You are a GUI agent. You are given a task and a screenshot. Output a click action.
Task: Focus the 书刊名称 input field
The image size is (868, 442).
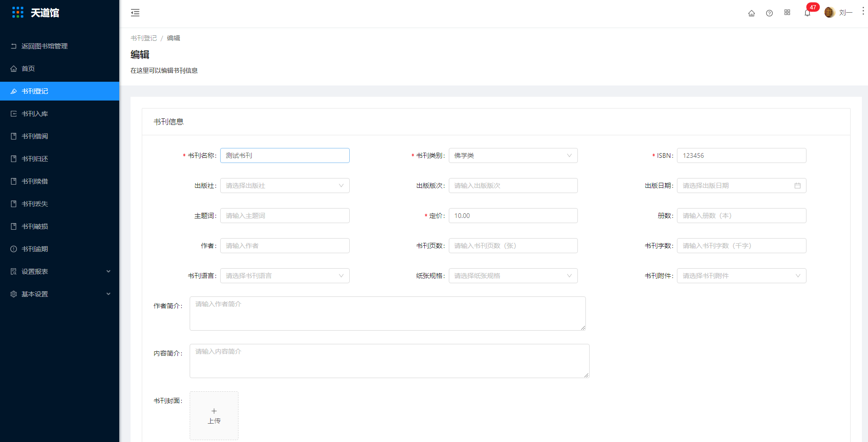tap(285, 155)
